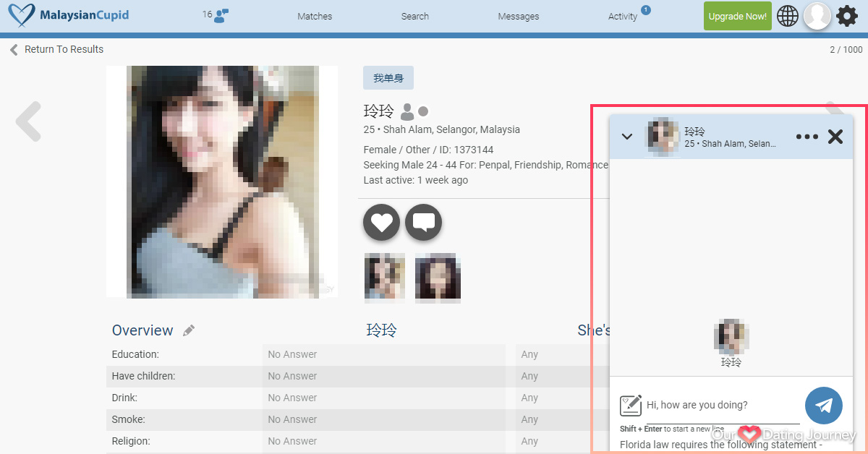Click the speech bubble message icon

click(423, 223)
